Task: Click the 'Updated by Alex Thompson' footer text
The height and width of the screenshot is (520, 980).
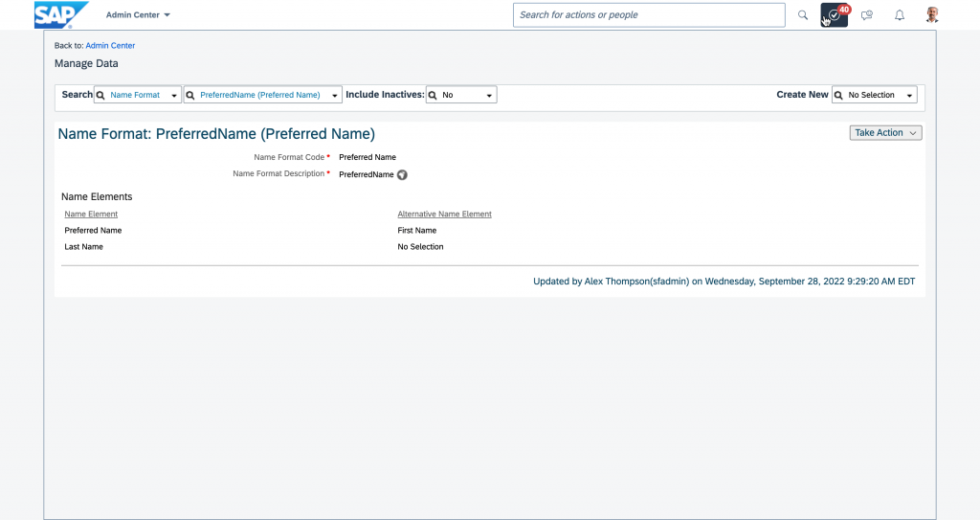Action: click(x=724, y=282)
